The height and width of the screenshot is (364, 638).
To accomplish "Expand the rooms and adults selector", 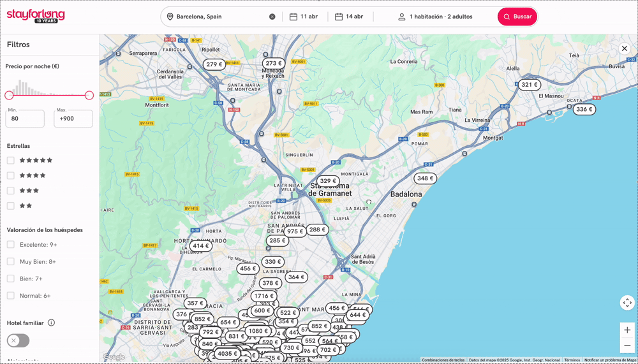I will coord(435,17).
